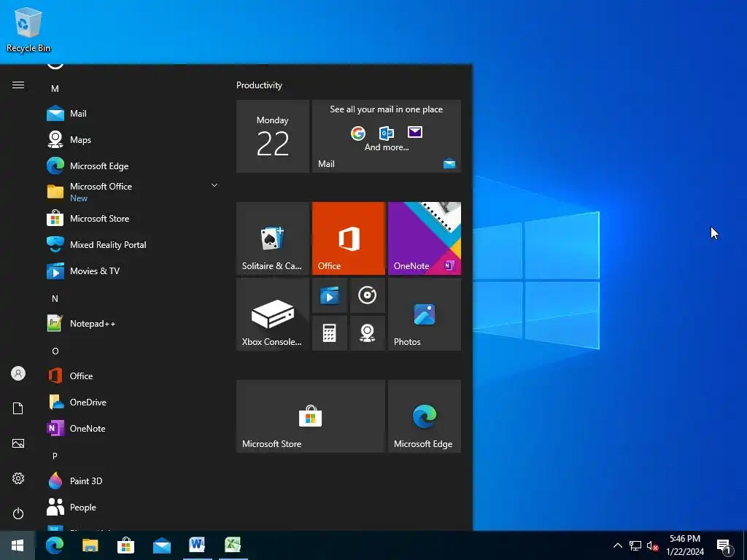The height and width of the screenshot is (560, 747).
Task: Open Settings gear in Start sidebar
Action: coord(18,478)
